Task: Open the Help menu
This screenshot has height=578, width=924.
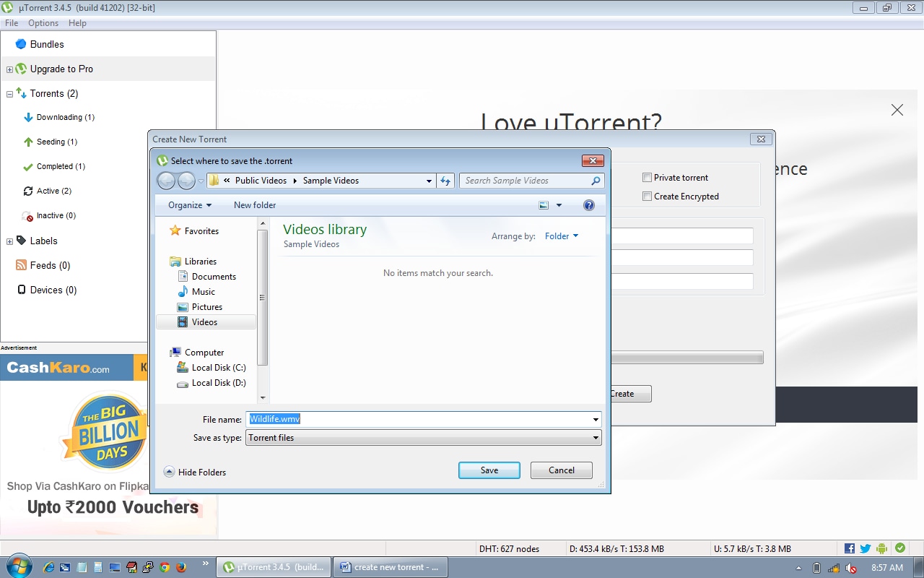Action: 77,23
